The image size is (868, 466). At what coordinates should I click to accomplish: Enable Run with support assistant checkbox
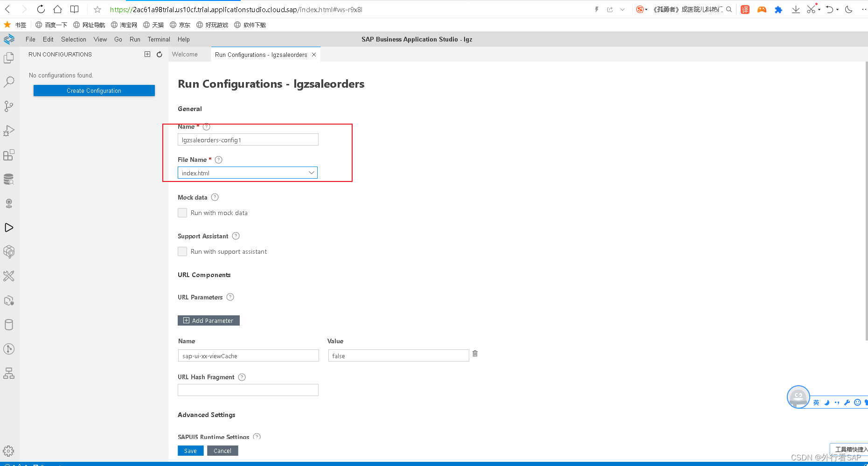(x=182, y=251)
